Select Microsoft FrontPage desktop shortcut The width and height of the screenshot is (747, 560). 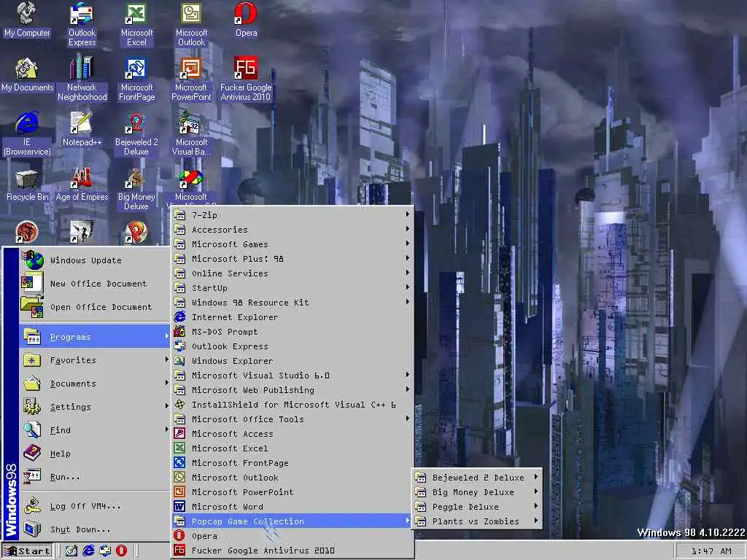pyautogui.click(x=136, y=79)
